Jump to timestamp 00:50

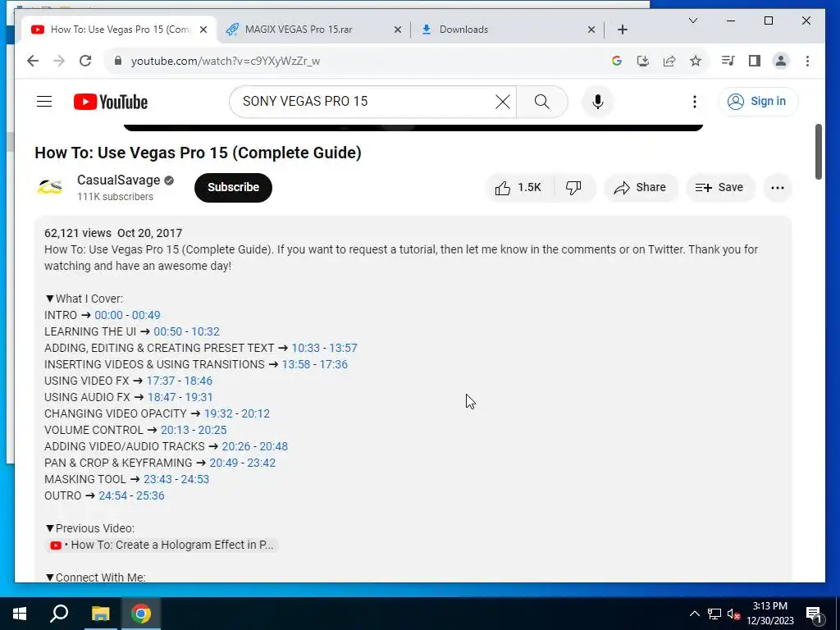(x=167, y=331)
